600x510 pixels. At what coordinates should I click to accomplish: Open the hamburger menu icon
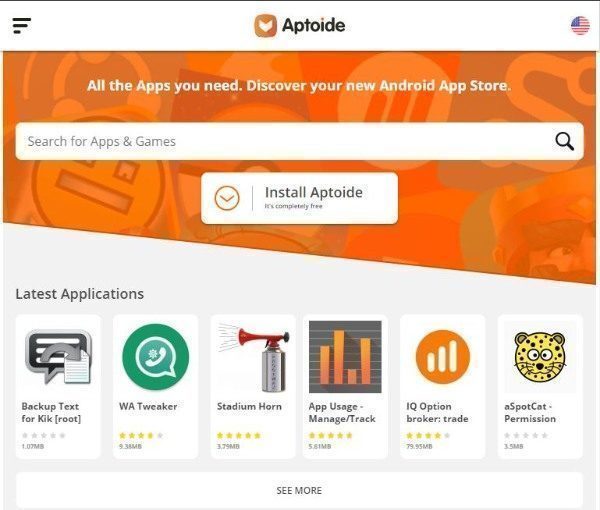(x=22, y=26)
